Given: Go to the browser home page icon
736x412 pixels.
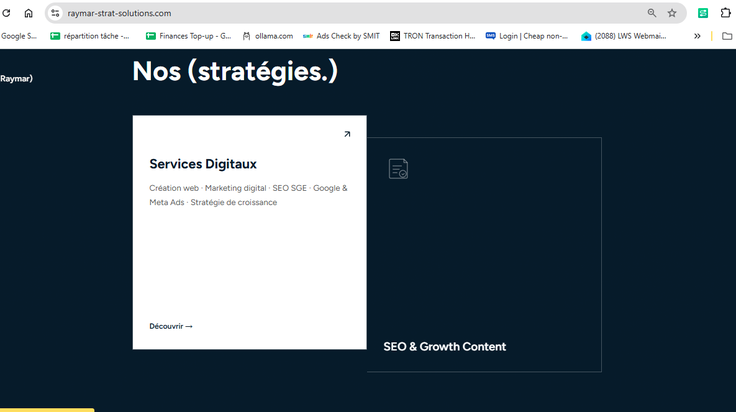Looking at the screenshot, I should click(x=29, y=13).
